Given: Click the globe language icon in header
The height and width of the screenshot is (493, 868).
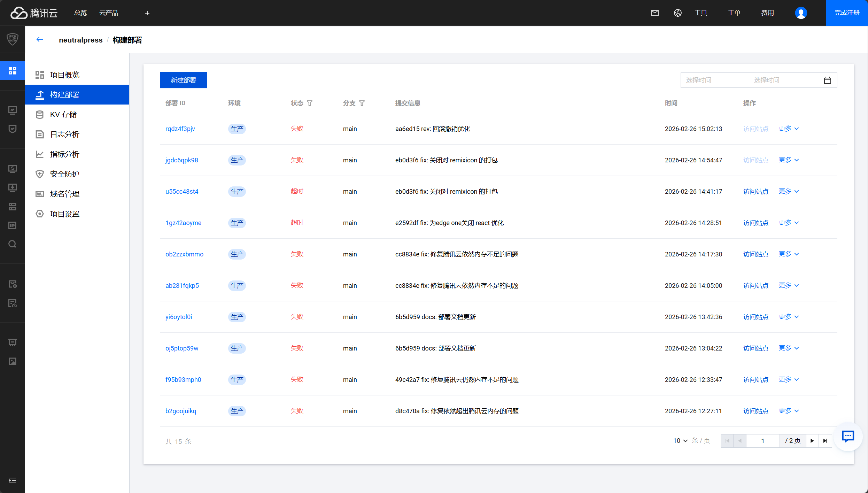Looking at the screenshot, I should click(678, 13).
